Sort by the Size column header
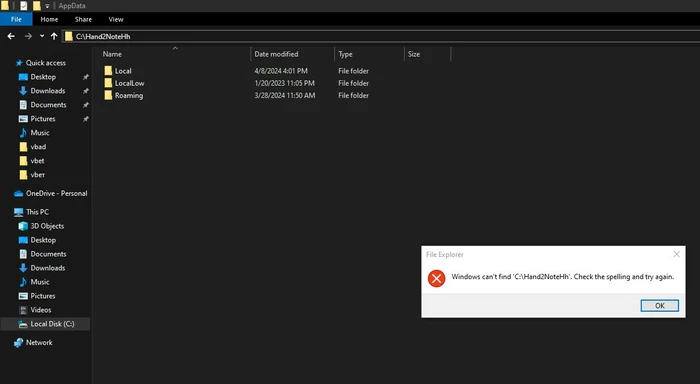 (x=414, y=54)
